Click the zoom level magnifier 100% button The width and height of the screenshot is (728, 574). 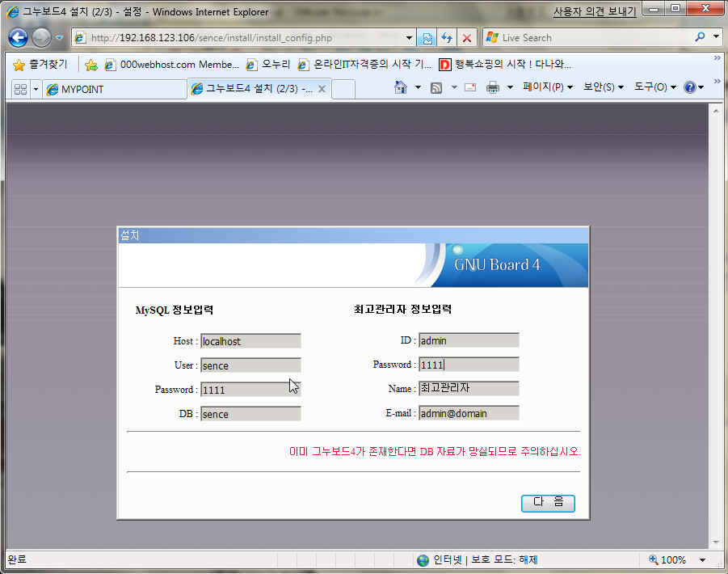(x=667, y=559)
